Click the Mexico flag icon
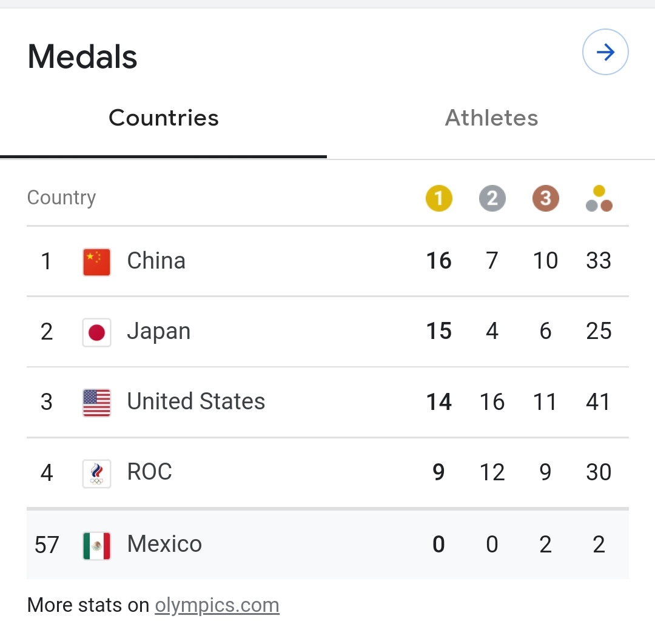 point(96,545)
